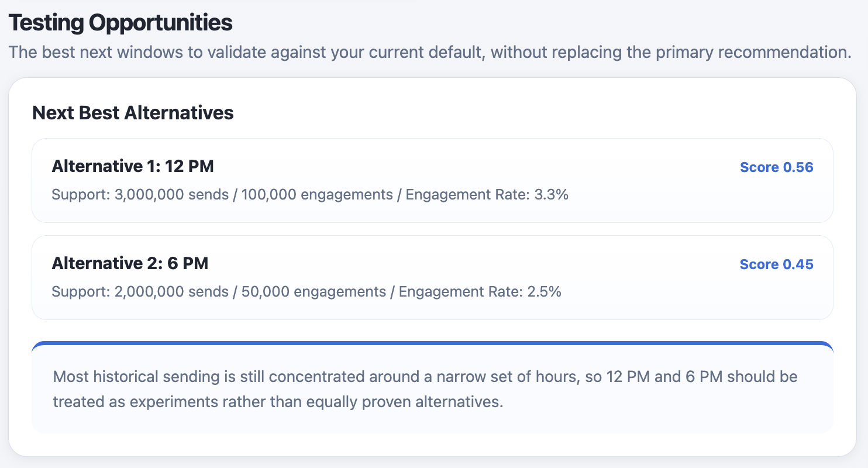868x468 pixels.
Task: Click the subtitle about validating next windows
Action: click(x=429, y=52)
